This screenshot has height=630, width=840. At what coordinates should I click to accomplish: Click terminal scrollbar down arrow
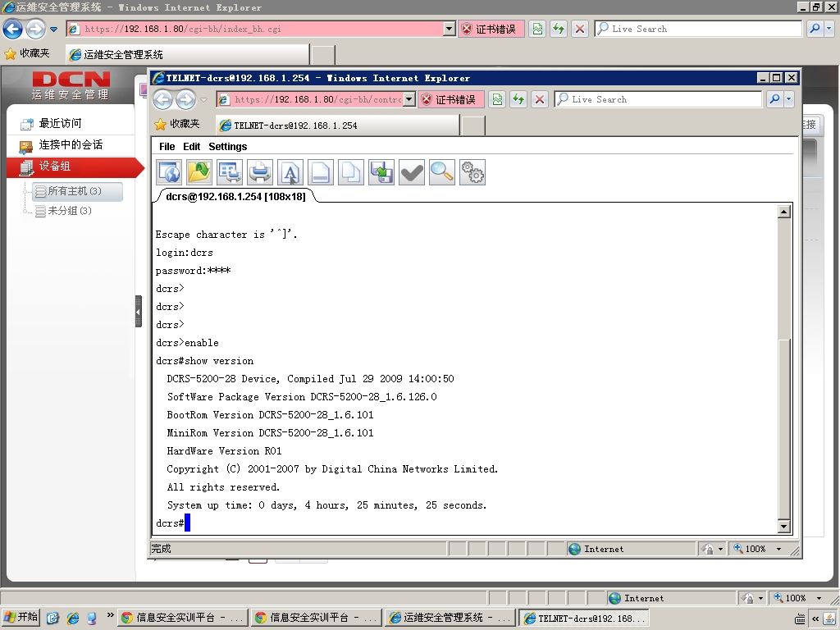click(x=783, y=527)
